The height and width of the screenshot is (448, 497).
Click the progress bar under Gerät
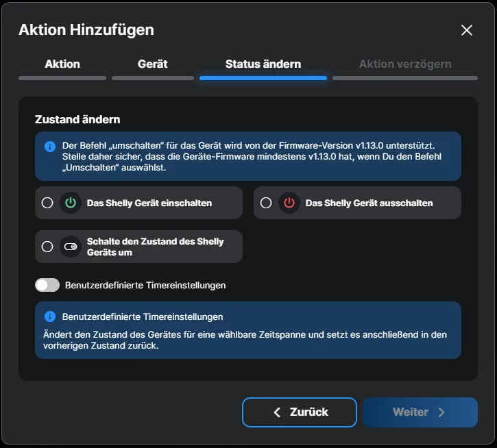(152, 78)
